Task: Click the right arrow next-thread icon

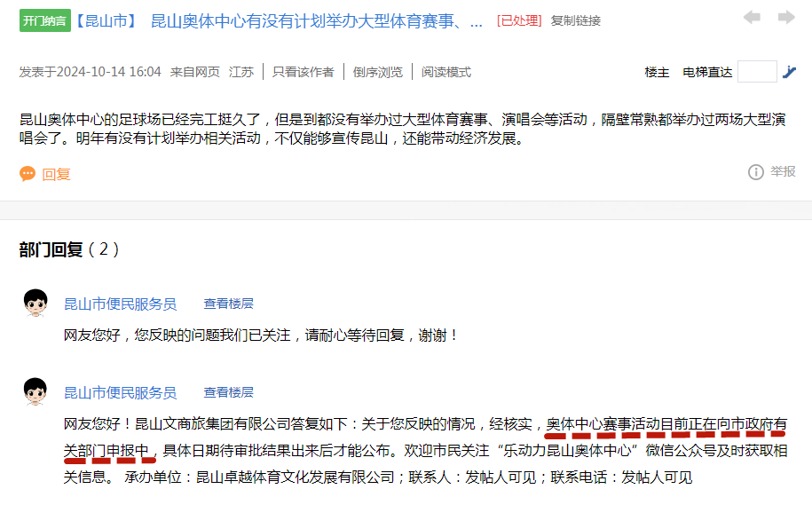Action: (x=785, y=18)
